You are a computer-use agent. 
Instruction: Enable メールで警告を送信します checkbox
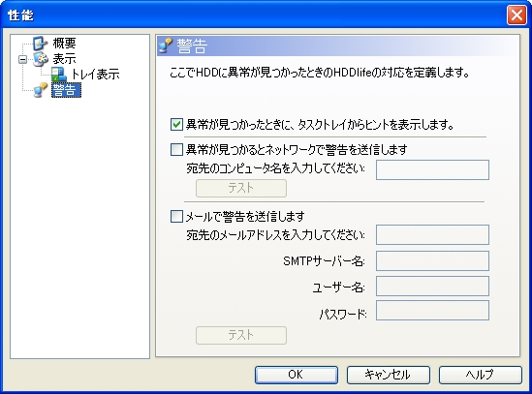[x=176, y=216]
